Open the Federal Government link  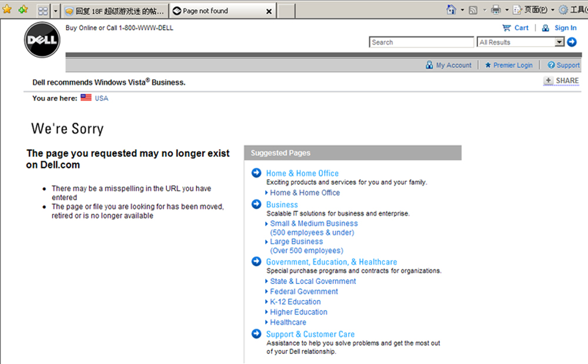tap(304, 291)
